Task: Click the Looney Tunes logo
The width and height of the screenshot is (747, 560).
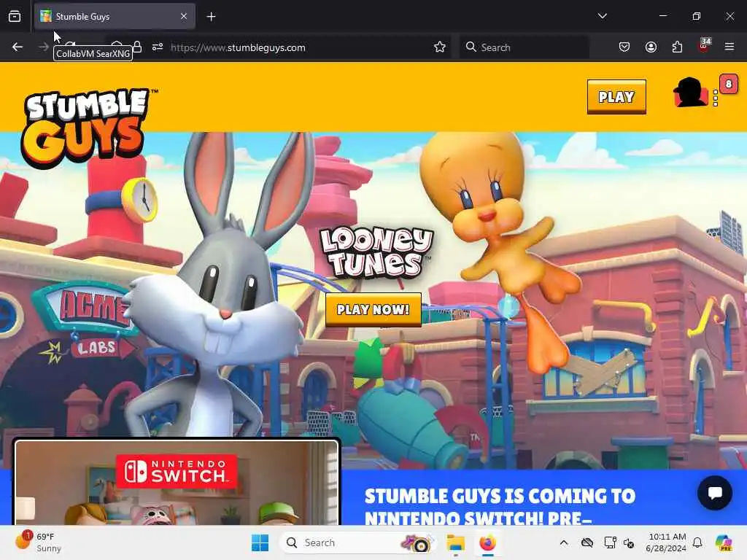Action: pos(376,252)
